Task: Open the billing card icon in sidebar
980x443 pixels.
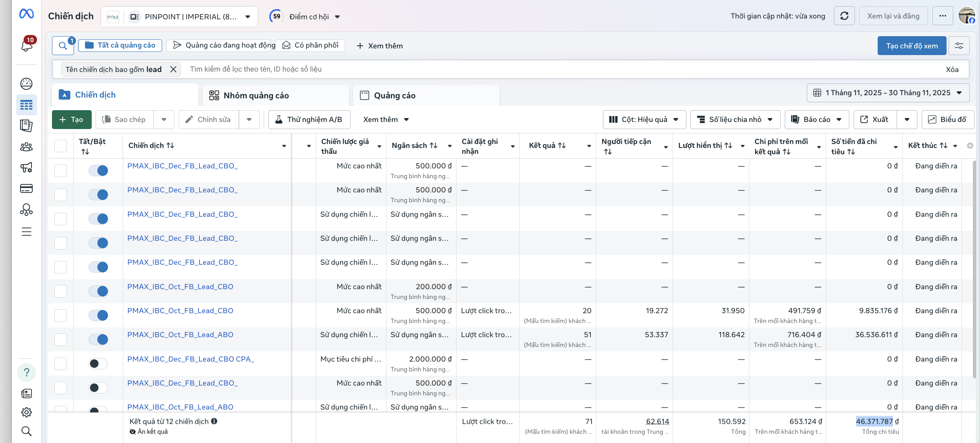Action: (26, 188)
